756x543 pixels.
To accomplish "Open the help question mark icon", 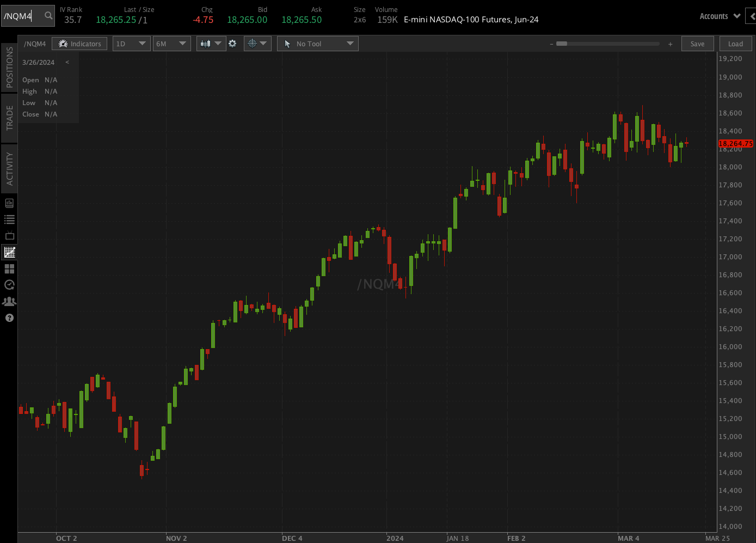I will [9, 318].
